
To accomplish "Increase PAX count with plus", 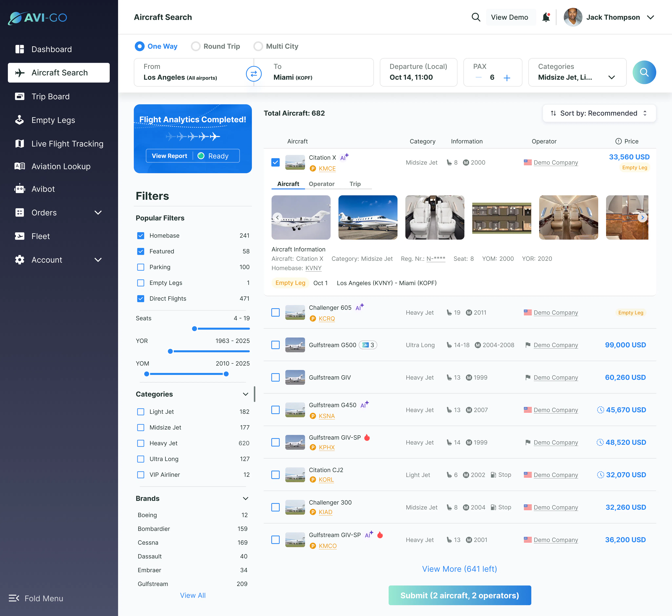I will click(x=507, y=78).
